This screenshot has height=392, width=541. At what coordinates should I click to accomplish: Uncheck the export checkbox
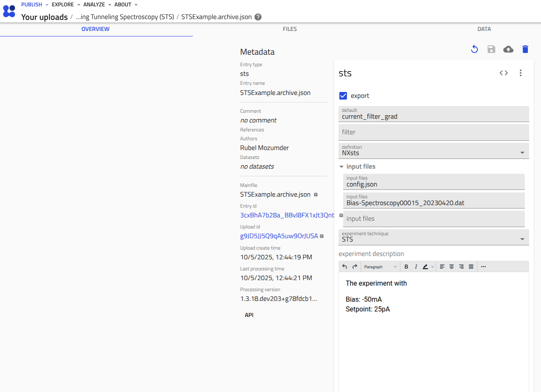click(343, 96)
